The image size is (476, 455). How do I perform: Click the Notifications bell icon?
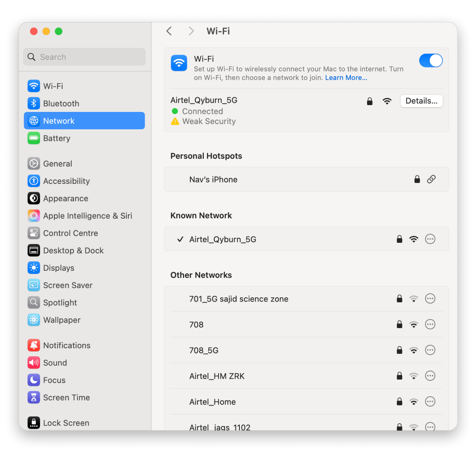tap(34, 346)
